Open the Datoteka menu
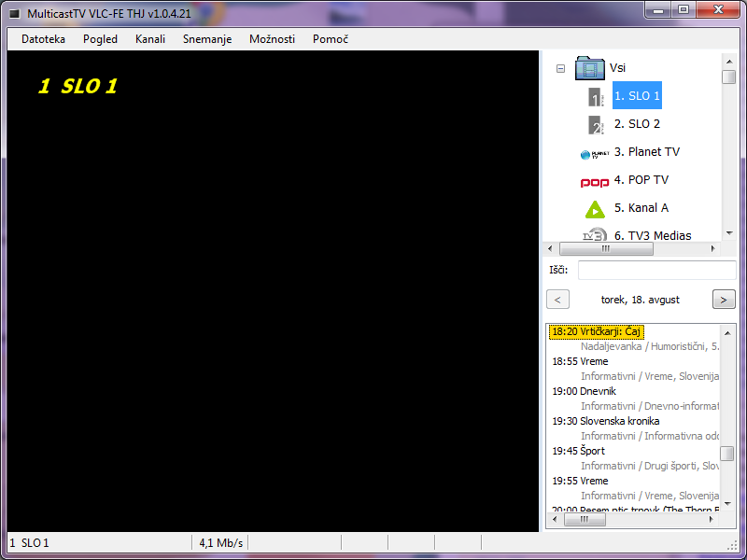 click(43, 39)
